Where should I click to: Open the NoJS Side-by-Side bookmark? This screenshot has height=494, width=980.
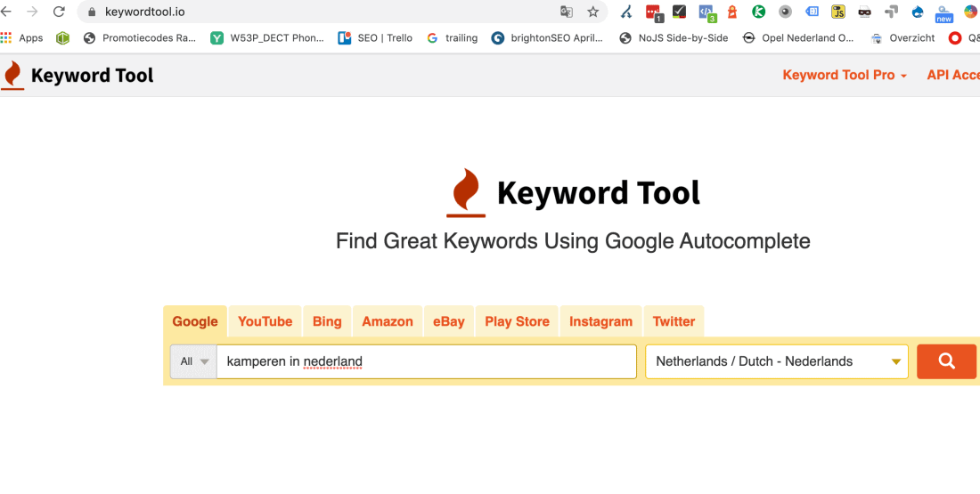674,38
